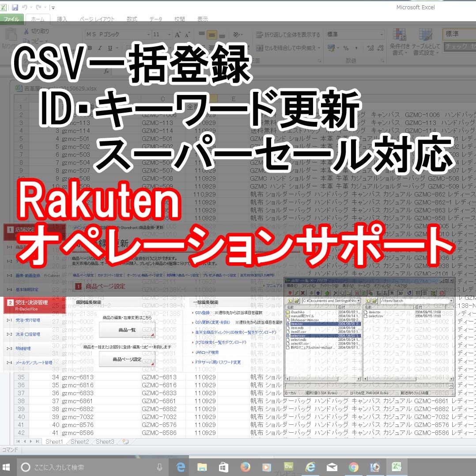Open the FFFTP local path dropdown

click(x=359, y=301)
